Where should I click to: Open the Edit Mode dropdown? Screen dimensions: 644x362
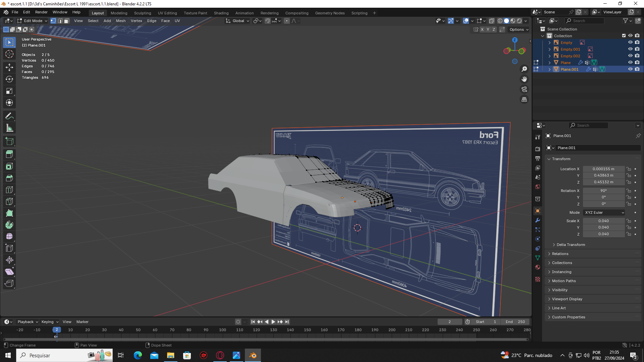tap(32, 21)
